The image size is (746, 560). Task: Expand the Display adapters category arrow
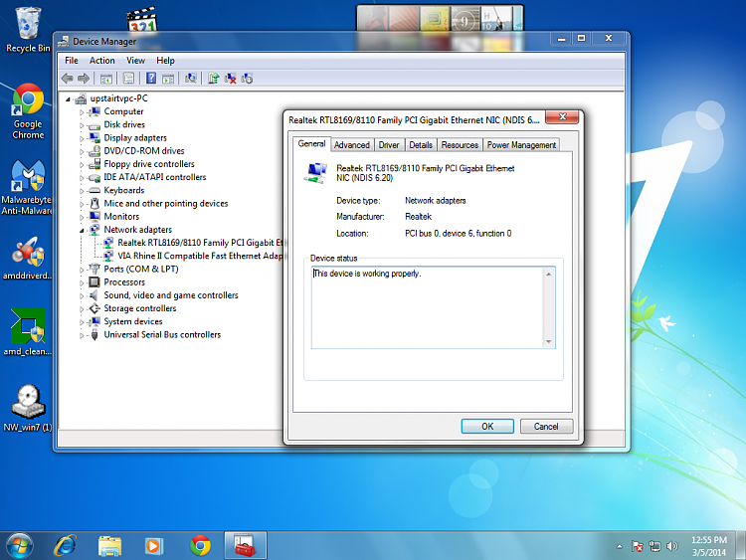click(82, 138)
